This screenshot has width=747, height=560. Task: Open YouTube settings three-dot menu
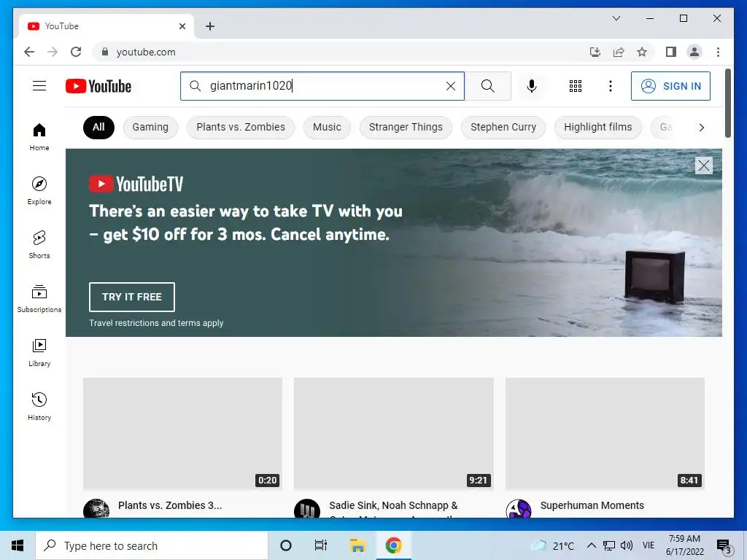[x=611, y=86]
